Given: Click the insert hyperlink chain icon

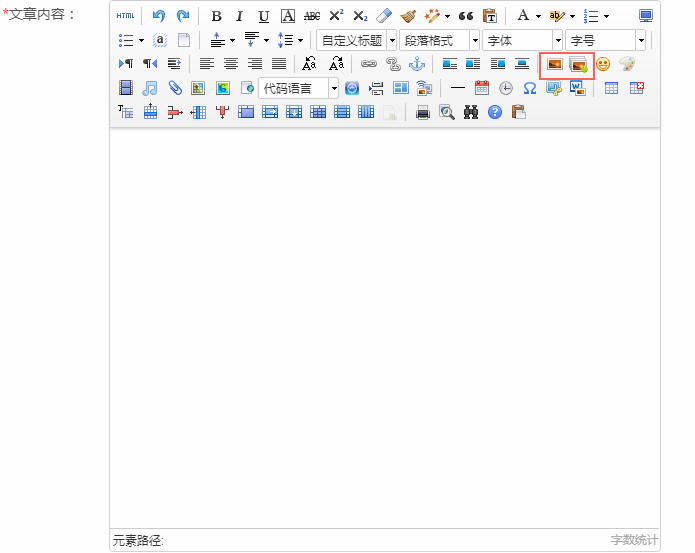Looking at the screenshot, I should [369, 64].
